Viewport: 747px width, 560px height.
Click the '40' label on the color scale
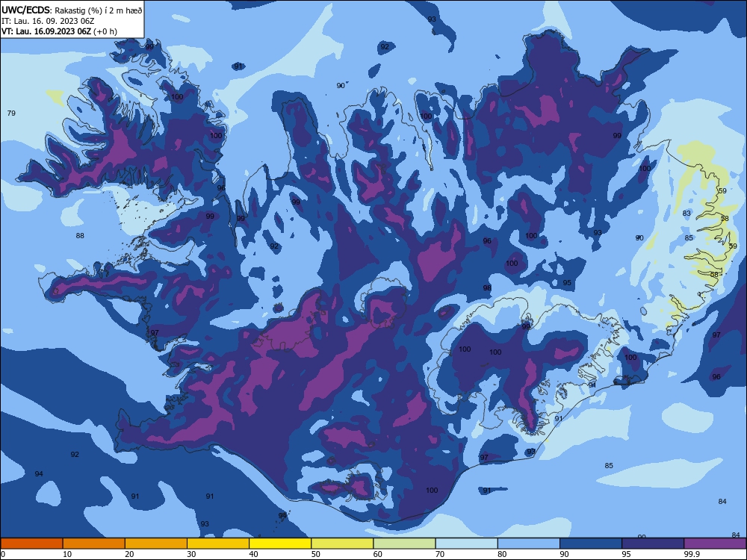[x=253, y=554]
